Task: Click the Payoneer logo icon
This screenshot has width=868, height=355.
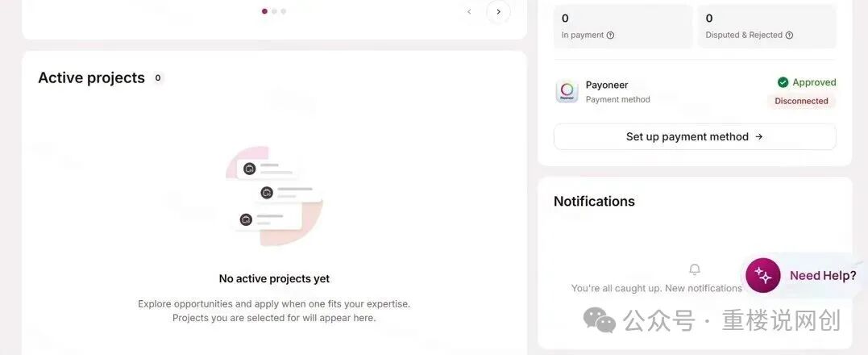Action: (567, 91)
